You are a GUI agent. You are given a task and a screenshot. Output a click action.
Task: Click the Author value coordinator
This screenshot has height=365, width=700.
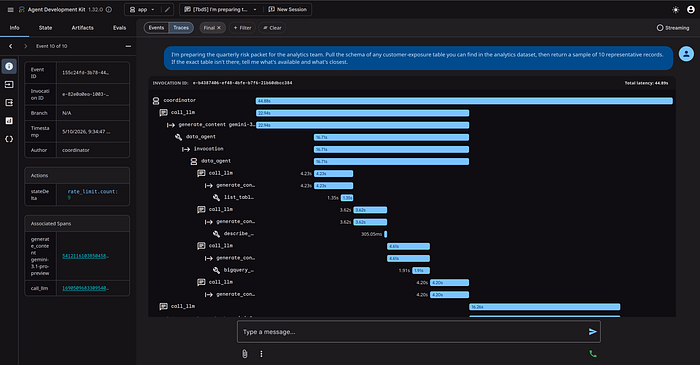coord(75,150)
